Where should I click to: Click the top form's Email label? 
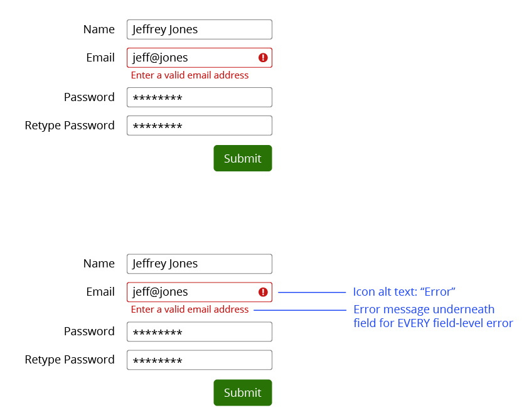(x=100, y=58)
